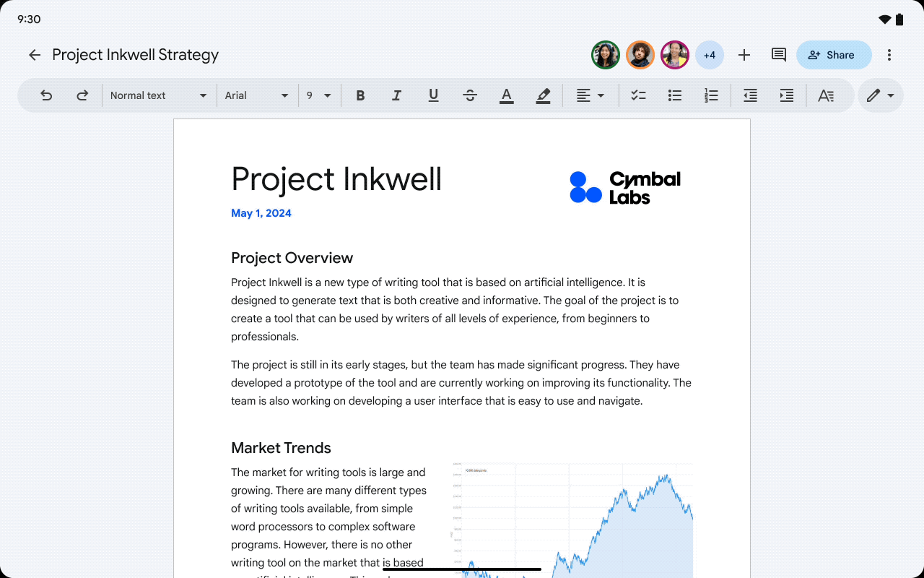Click the Market Trends heading
The image size is (924, 578).
[281, 448]
